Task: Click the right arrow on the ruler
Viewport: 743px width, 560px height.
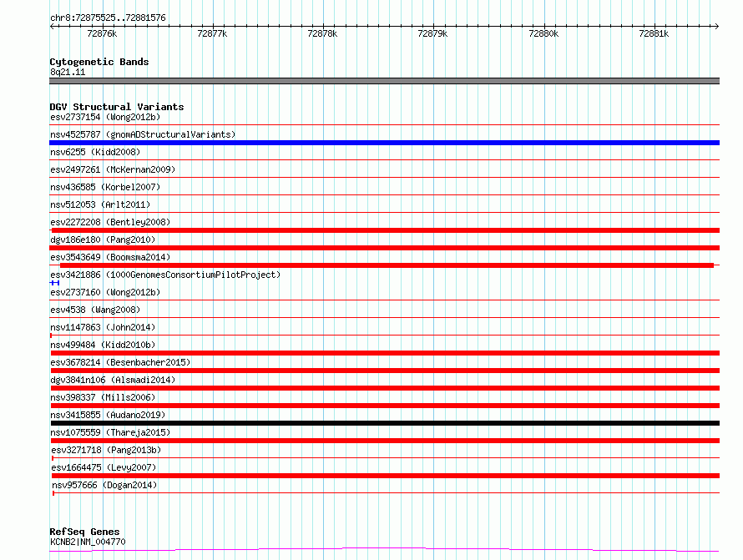Action: tap(716, 27)
